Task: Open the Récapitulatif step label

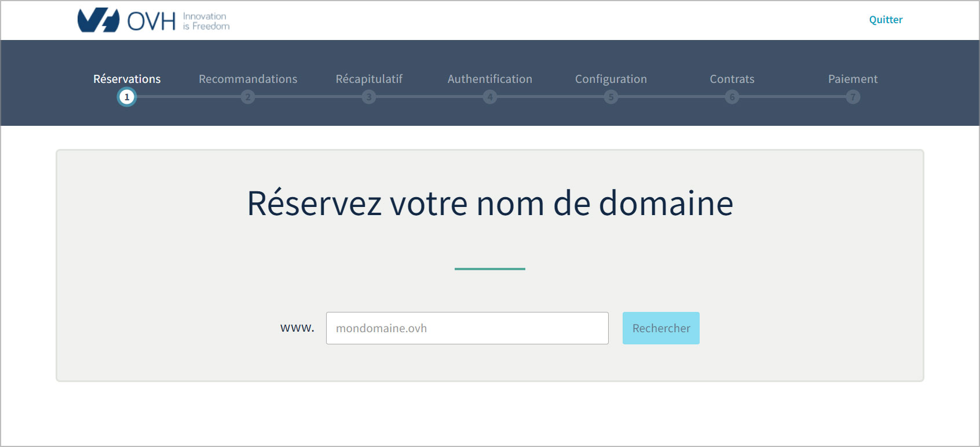Action: [369, 79]
